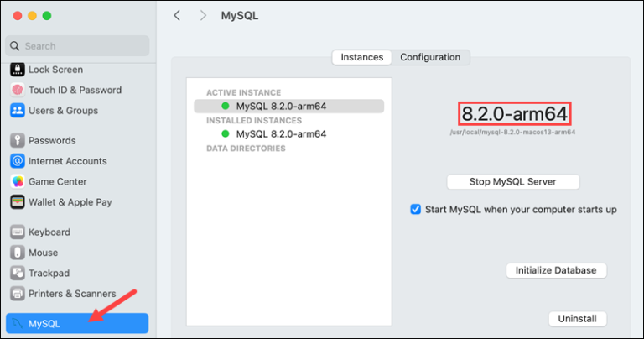
Task: Select Users & Groups icon
Action: coord(18,111)
